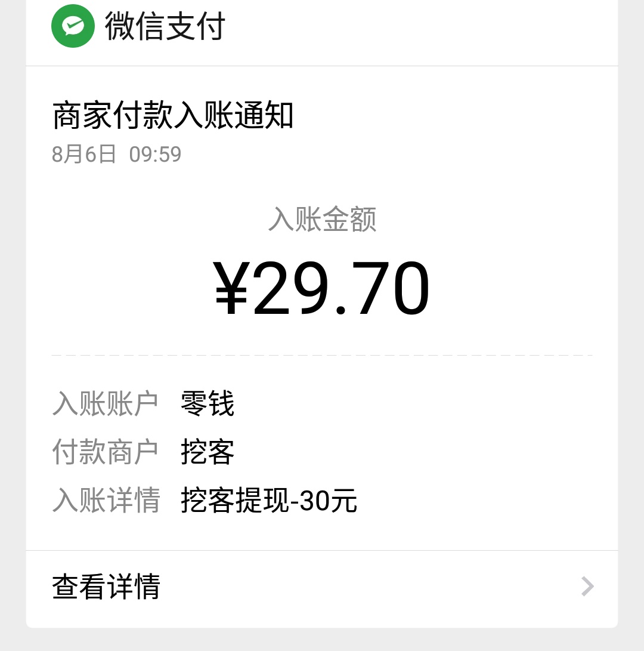This screenshot has width=644, height=651.
Task: Tap the 付款商户 label
Action: pos(106,452)
